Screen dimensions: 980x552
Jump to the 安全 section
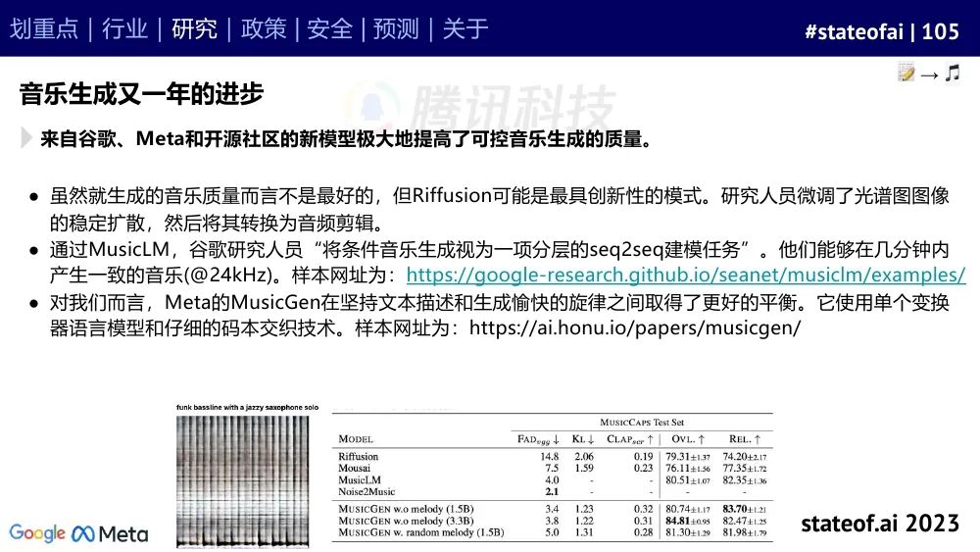tap(329, 28)
